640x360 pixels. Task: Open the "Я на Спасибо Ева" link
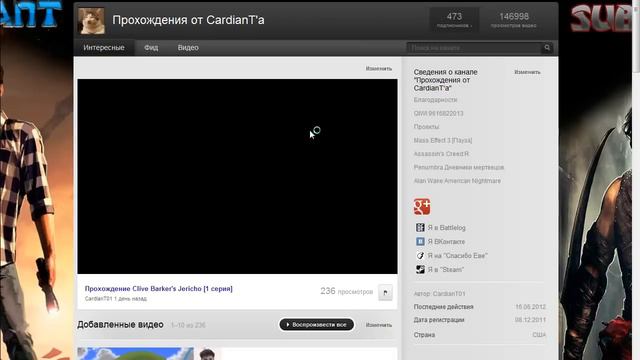(x=458, y=256)
